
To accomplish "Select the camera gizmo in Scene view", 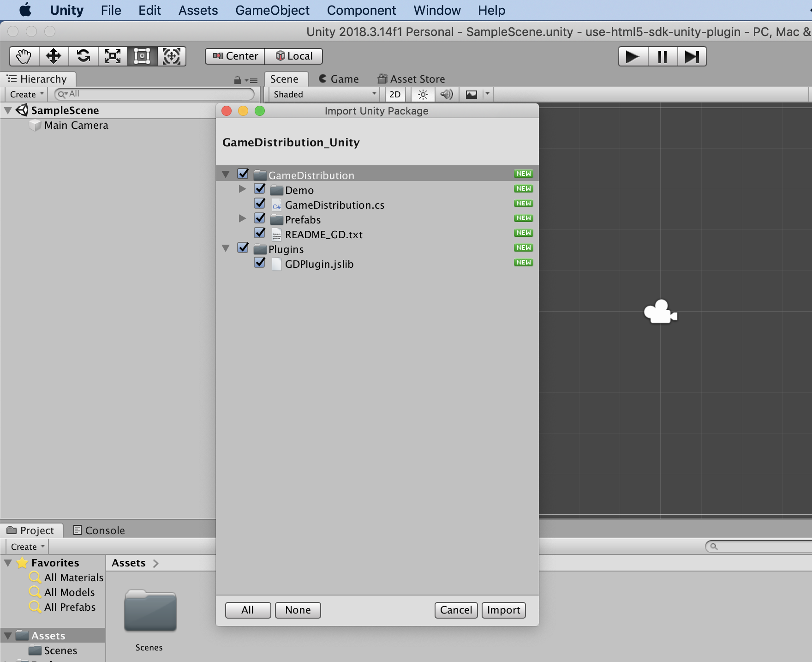I will (x=661, y=312).
